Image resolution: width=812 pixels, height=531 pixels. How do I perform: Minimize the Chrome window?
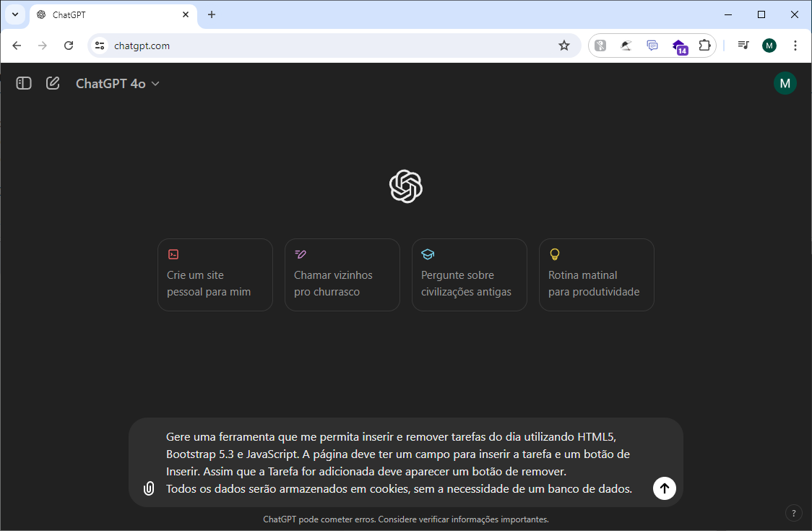click(x=728, y=14)
